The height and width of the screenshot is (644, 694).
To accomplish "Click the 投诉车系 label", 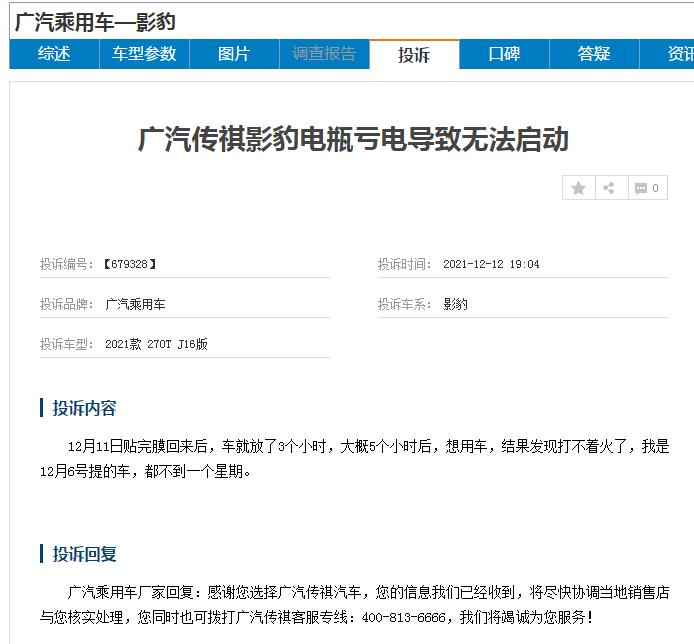I will [405, 305].
